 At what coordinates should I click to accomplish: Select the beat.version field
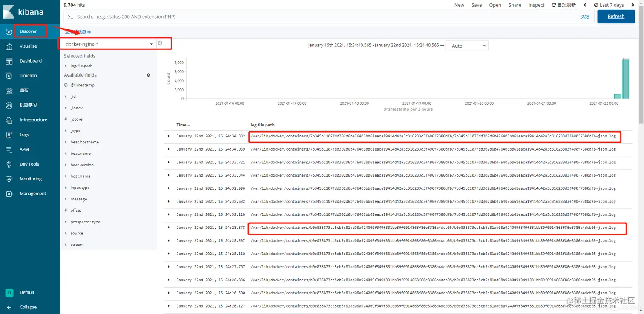[82, 165]
